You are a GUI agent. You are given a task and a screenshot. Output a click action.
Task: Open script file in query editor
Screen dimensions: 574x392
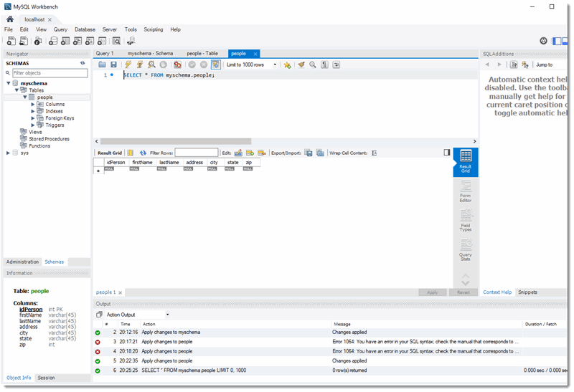[x=102, y=64]
